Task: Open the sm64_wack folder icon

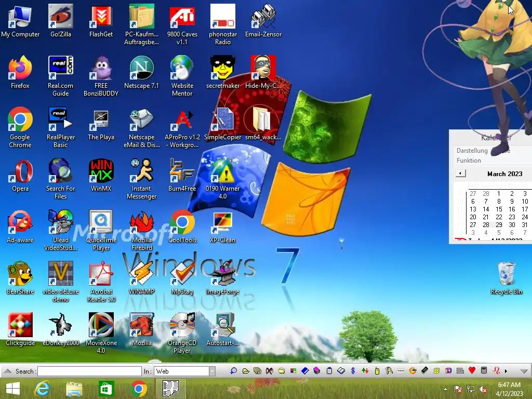Action: [263, 124]
